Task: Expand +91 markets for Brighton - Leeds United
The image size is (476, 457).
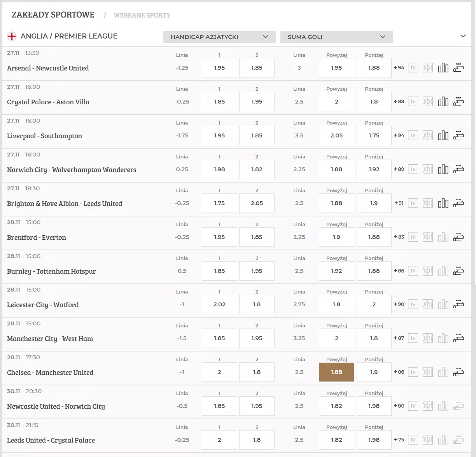Action: (399, 203)
